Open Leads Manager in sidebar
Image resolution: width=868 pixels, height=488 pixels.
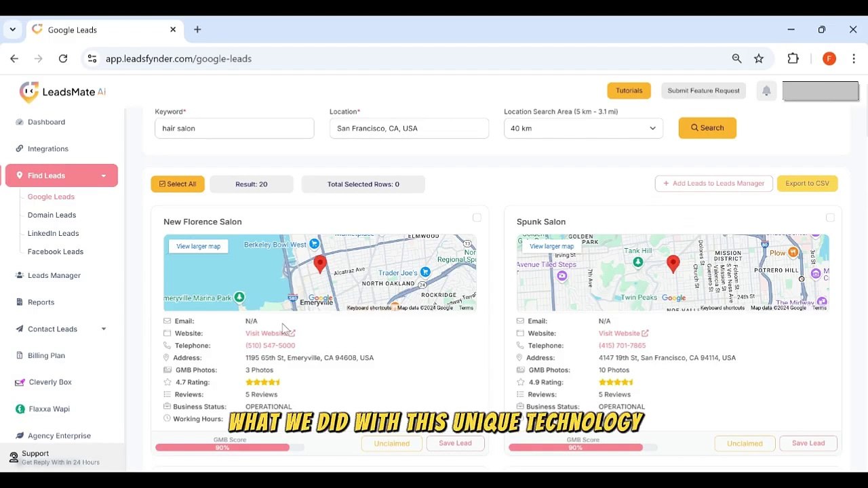[54, 275]
